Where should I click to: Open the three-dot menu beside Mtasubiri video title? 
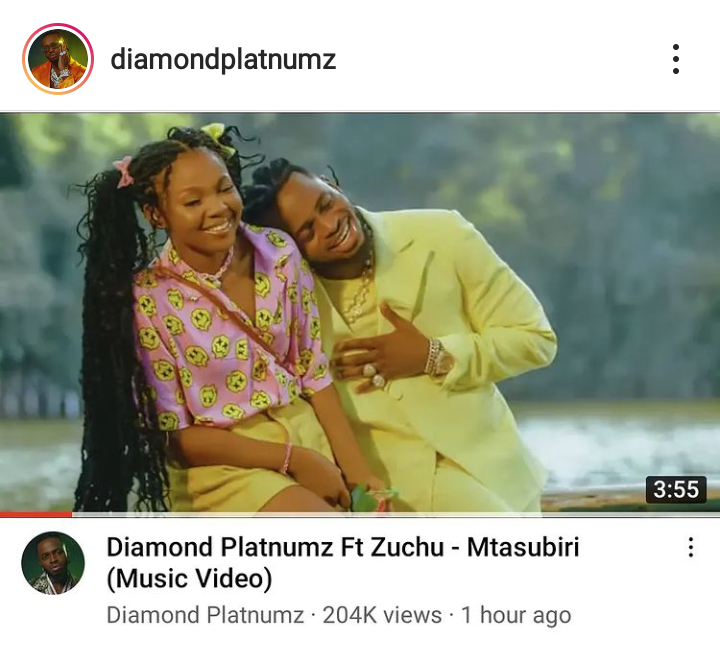690,547
